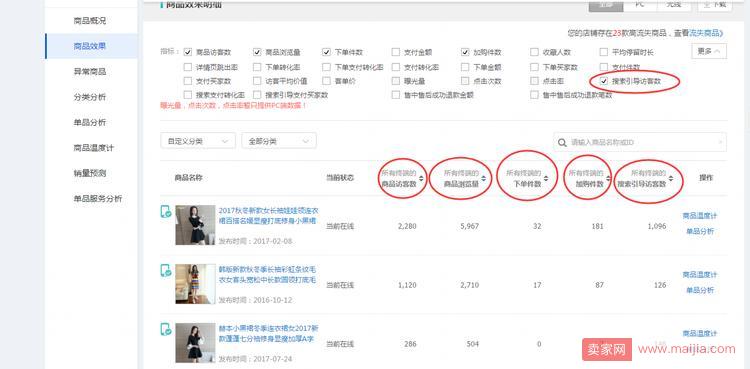Click mobile icon beside 韩版新款秋冬季 product
Screen dimensions: 750x369
(165, 271)
